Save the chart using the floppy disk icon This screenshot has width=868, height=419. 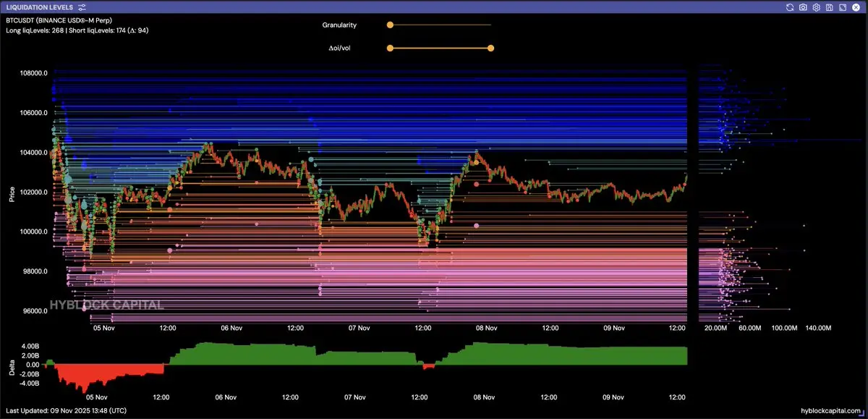[x=829, y=7]
